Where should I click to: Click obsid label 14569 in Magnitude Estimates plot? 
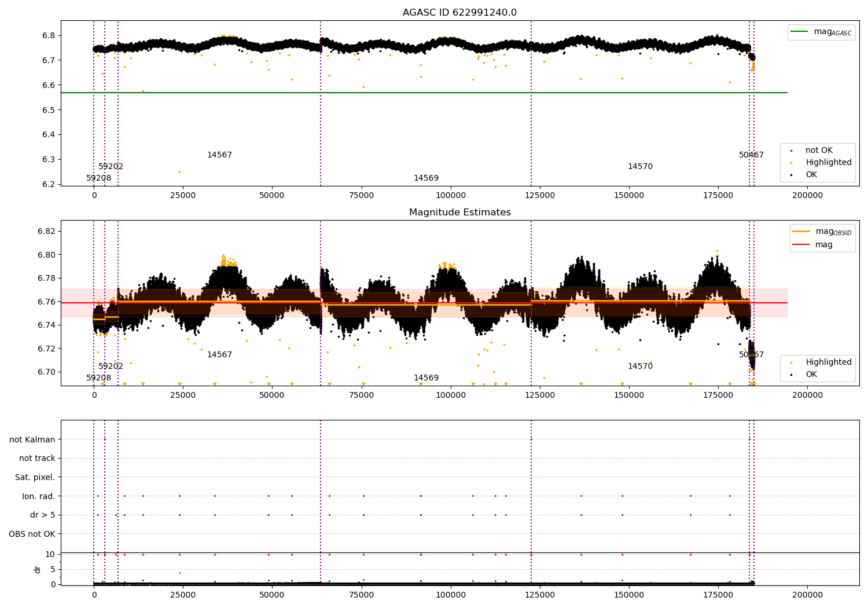426,378
